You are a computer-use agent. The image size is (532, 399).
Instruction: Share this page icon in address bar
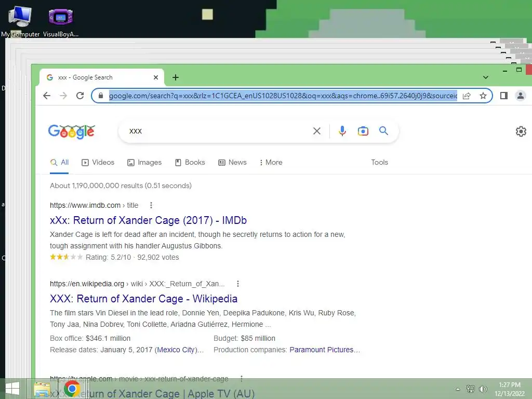point(467,96)
